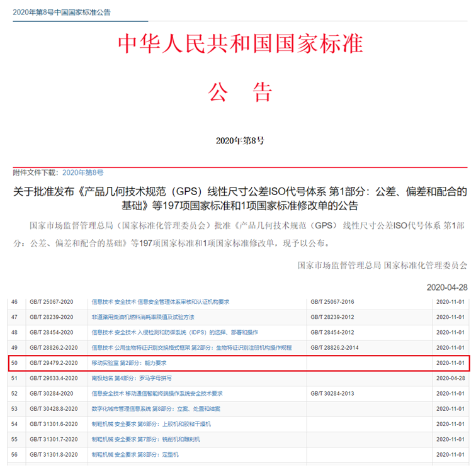
Task: Click replaced standard GB/T 25067-2016 cell
Action: [332, 302]
